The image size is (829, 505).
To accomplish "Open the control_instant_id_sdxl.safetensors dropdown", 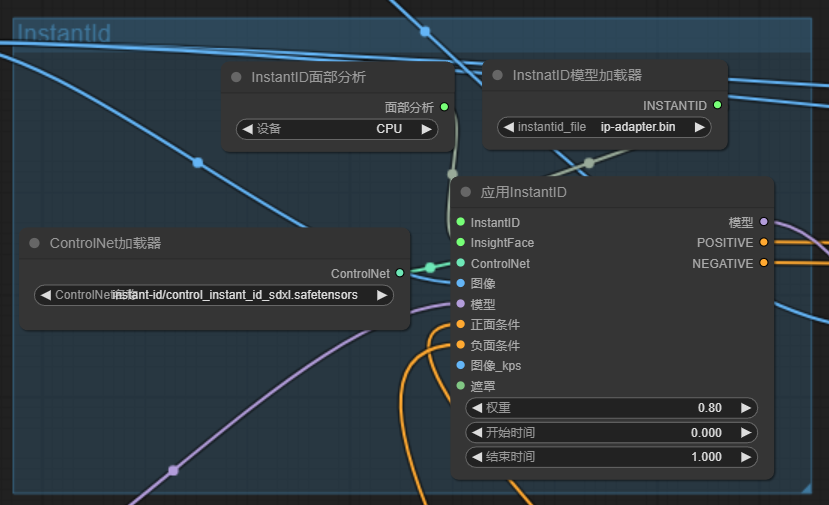I will 214,295.
